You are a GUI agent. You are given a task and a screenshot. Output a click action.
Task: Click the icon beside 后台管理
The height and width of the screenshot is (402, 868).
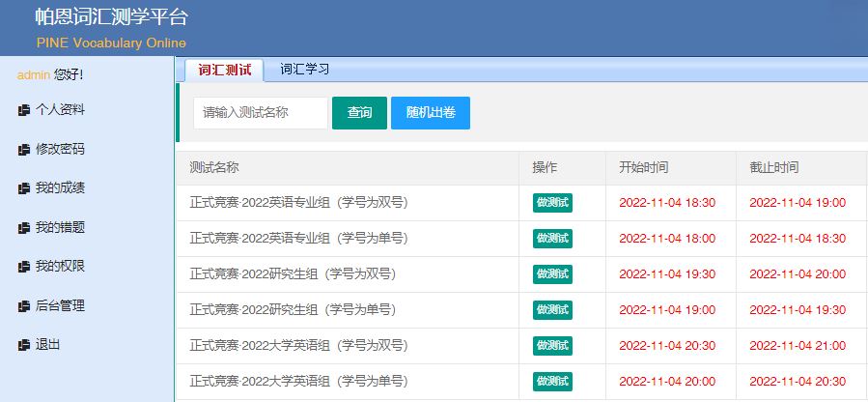click(x=24, y=306)
